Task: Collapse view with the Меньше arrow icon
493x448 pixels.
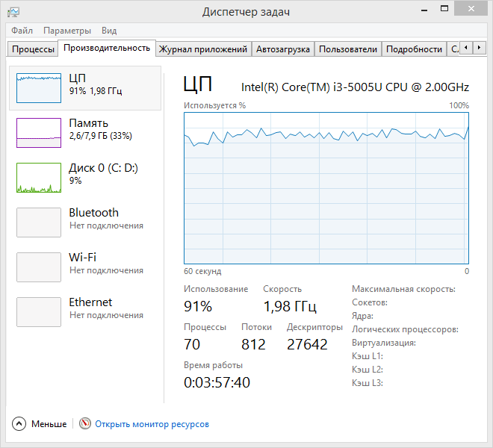Action: click(19, 424)
